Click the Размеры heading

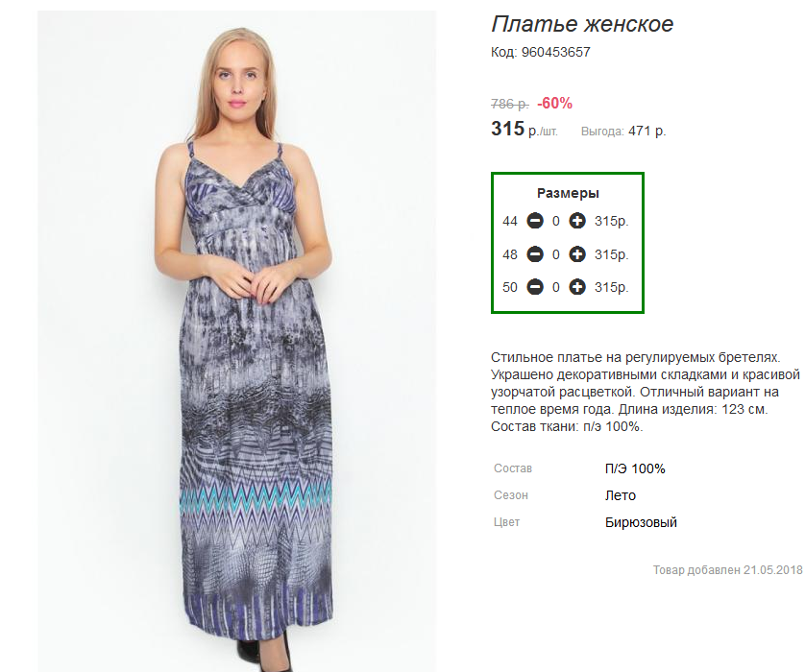click(x=568, y=193)
